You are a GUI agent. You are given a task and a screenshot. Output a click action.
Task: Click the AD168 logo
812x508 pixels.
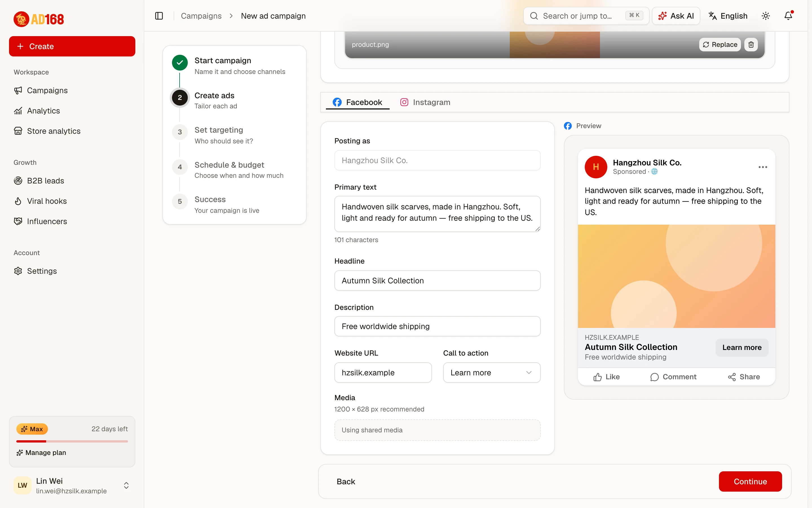39,19
